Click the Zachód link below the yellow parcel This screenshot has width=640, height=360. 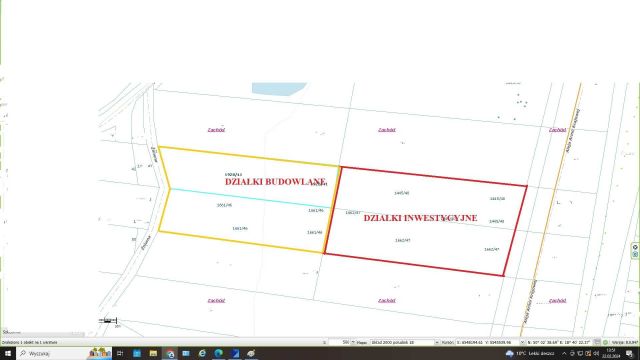[216, 300]
